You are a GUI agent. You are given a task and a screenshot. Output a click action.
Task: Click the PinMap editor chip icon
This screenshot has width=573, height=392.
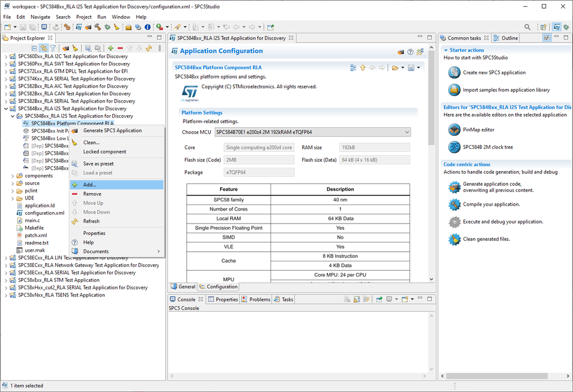(454, 130)
